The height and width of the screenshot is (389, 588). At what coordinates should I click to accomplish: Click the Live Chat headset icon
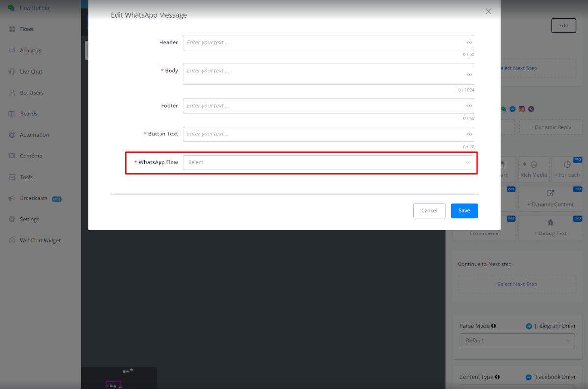point(12,72)
